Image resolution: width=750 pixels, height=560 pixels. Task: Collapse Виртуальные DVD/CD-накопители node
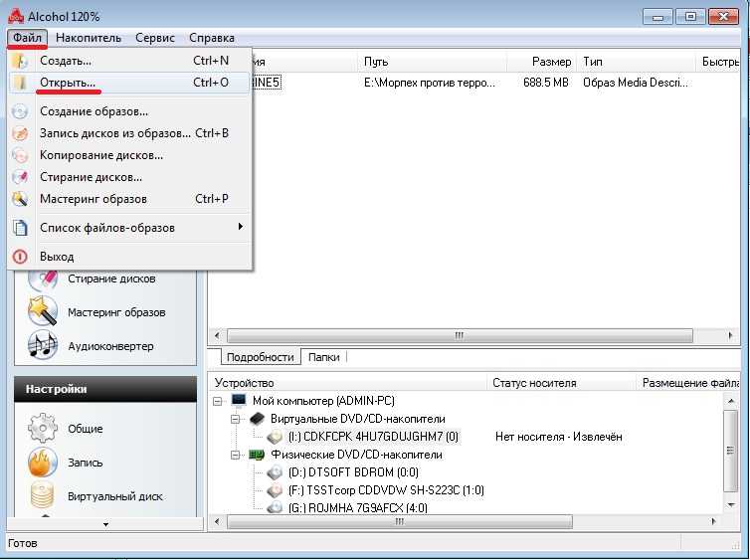pos(235,419)
